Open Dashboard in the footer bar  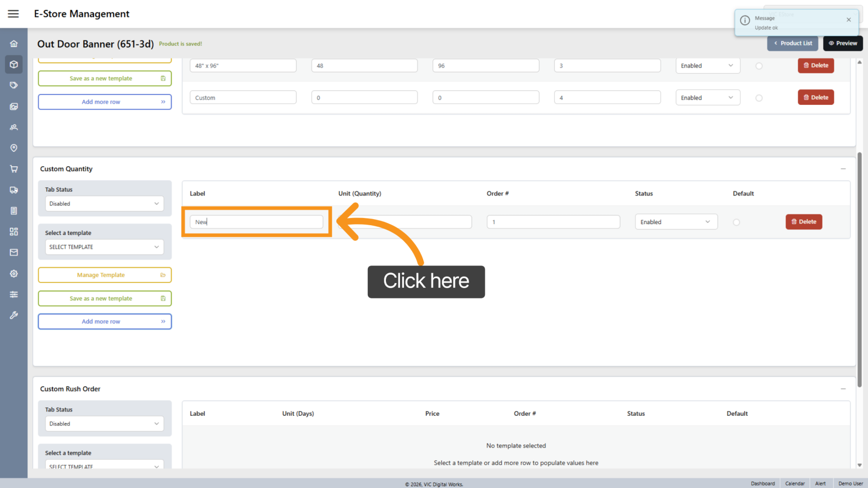763,483
